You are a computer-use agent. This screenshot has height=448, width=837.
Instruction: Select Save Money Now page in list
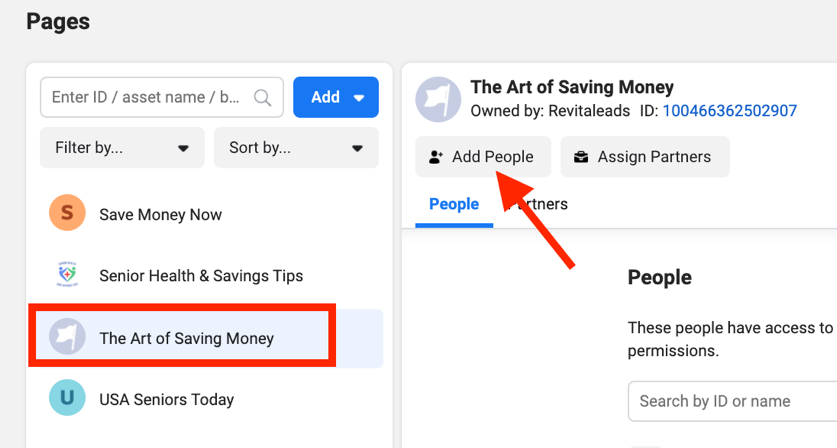(206, 214)
